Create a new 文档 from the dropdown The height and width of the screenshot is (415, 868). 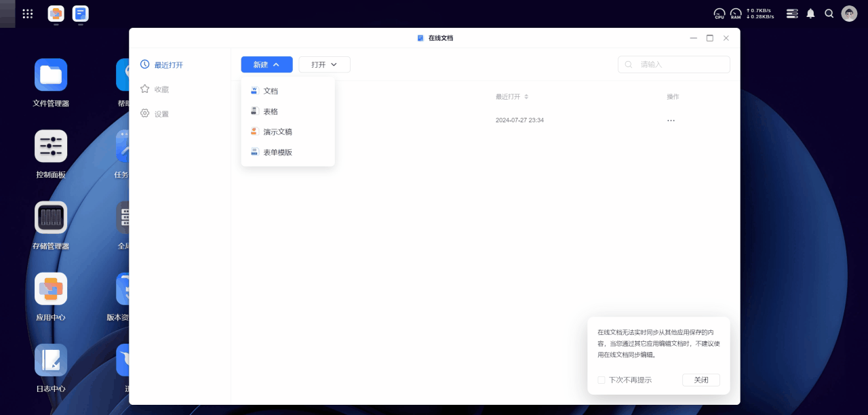288,91
